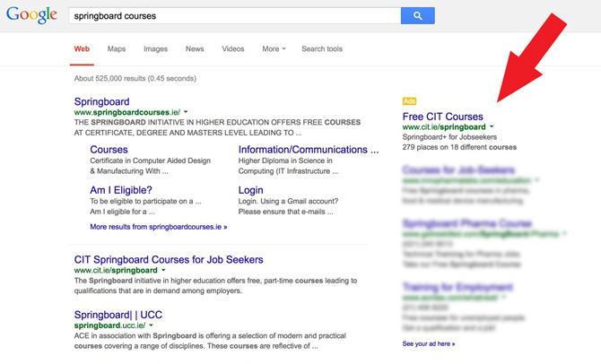601x364 pixels.
Task: Expand the More dropdown menu
Action: (274, 49)
